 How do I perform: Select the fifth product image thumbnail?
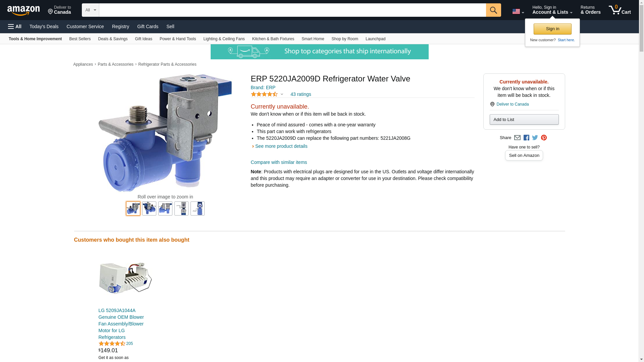(198, 208)
